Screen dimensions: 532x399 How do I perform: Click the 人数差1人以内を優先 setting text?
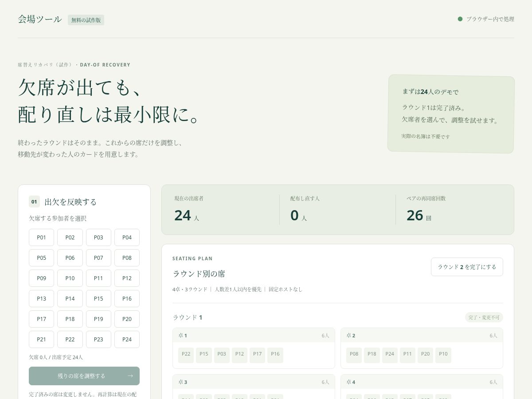point(238,289)
